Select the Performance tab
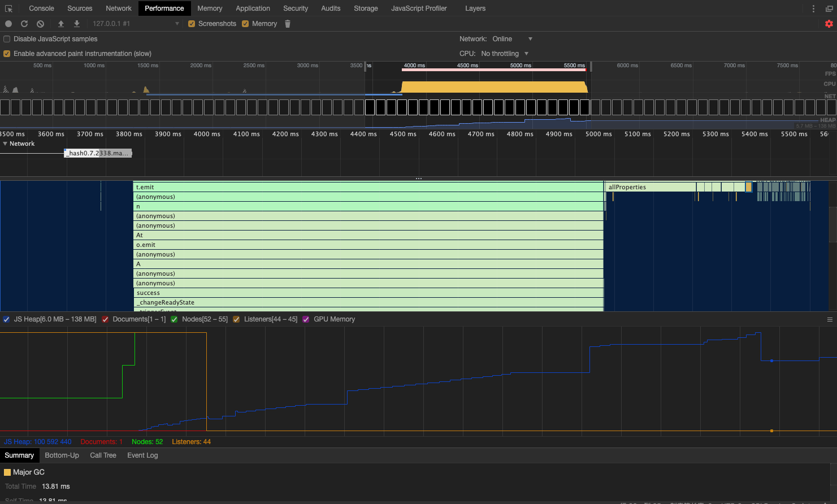The width and height of the screenshot is (837, 504). tap(164, 8)
